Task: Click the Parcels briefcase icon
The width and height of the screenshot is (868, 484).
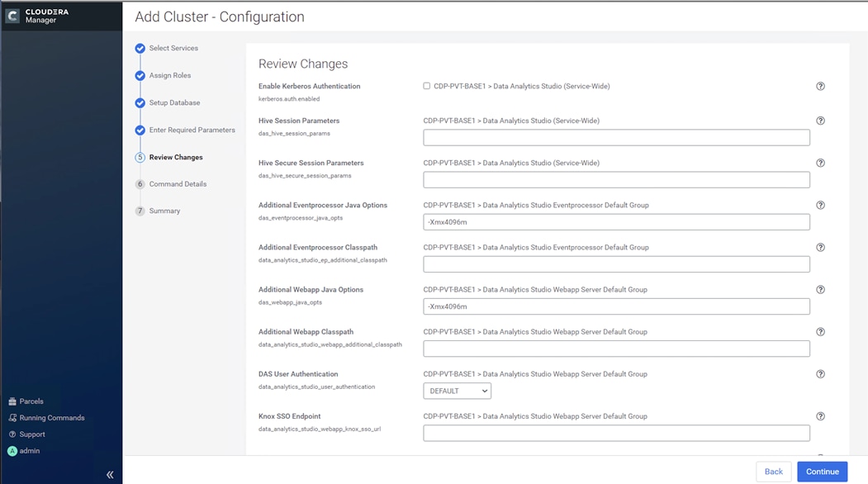Action: point(12,401)
